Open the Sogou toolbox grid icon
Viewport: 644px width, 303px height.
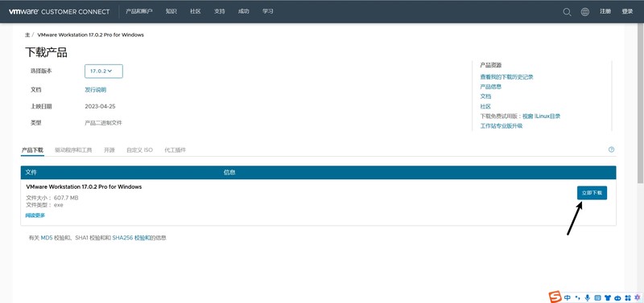click(628, 297)
